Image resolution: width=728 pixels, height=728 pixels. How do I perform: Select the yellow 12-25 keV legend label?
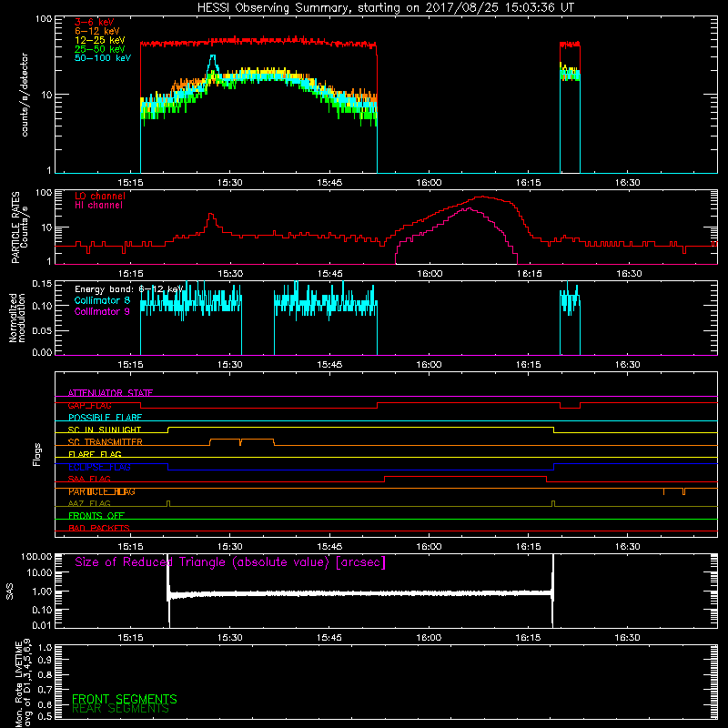point(100,40)
